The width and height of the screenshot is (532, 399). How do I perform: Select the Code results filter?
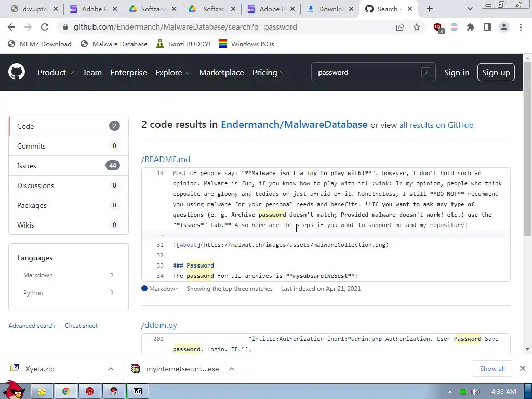point(69,126)
